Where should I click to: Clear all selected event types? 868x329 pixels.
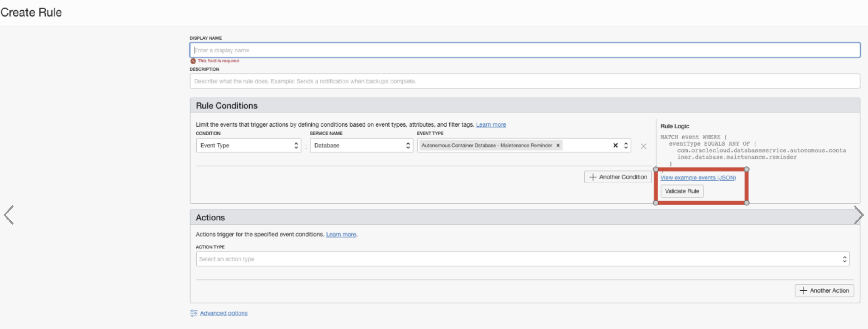tap(615, 146)
